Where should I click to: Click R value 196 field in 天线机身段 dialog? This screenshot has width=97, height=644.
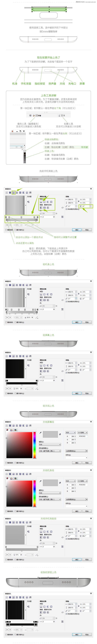tap(73, 485)
